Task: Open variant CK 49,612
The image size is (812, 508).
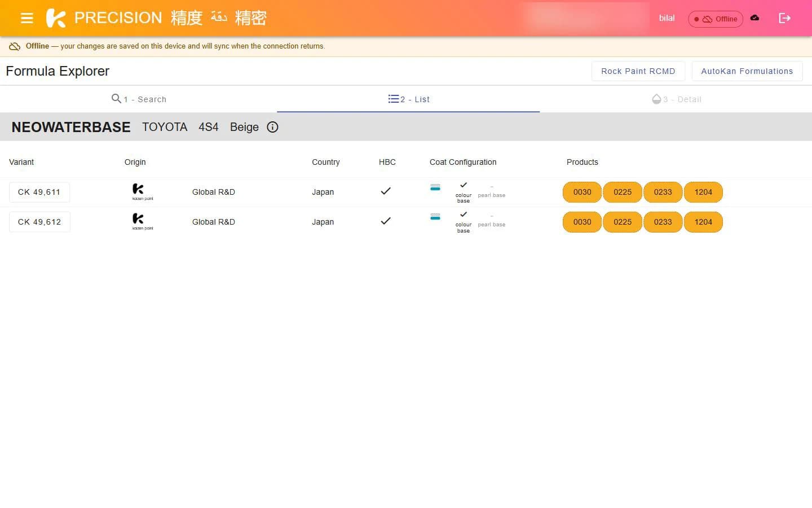Action: (39, 222)
